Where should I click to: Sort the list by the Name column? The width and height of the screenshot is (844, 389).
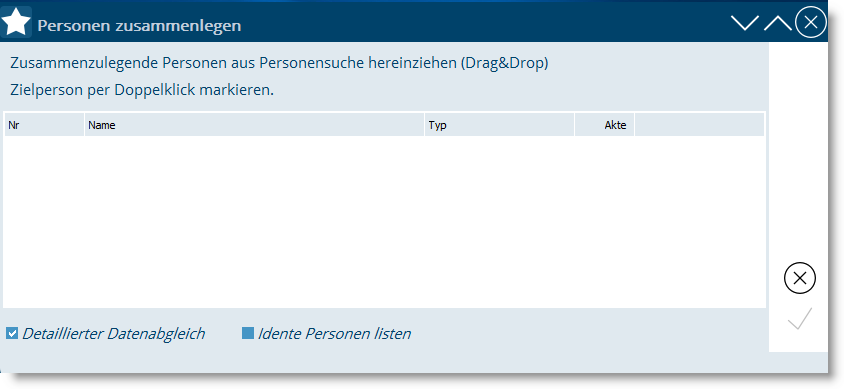(254, 125)
